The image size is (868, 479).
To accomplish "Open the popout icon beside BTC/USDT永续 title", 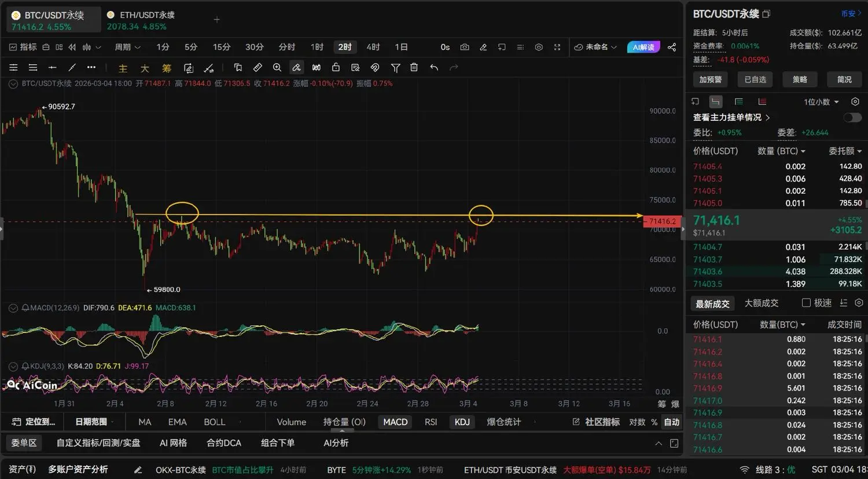I will pyautogui.click(x=767, y=14).
